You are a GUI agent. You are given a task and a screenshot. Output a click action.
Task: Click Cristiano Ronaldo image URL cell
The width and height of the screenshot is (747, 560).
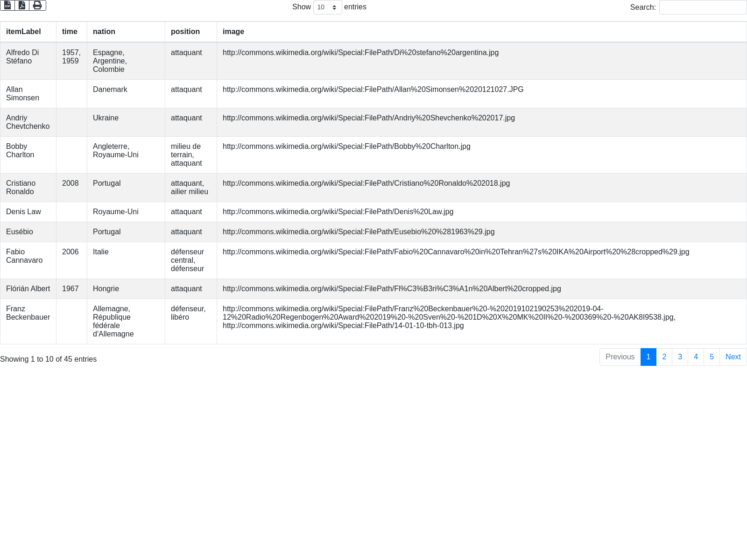click(366, 183)
